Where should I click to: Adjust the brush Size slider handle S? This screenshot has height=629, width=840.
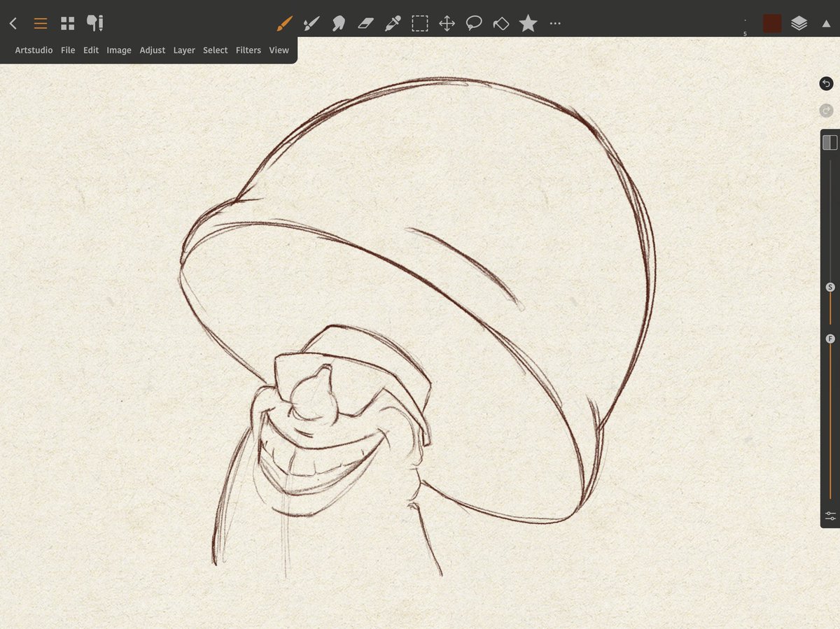click(830, 287)
